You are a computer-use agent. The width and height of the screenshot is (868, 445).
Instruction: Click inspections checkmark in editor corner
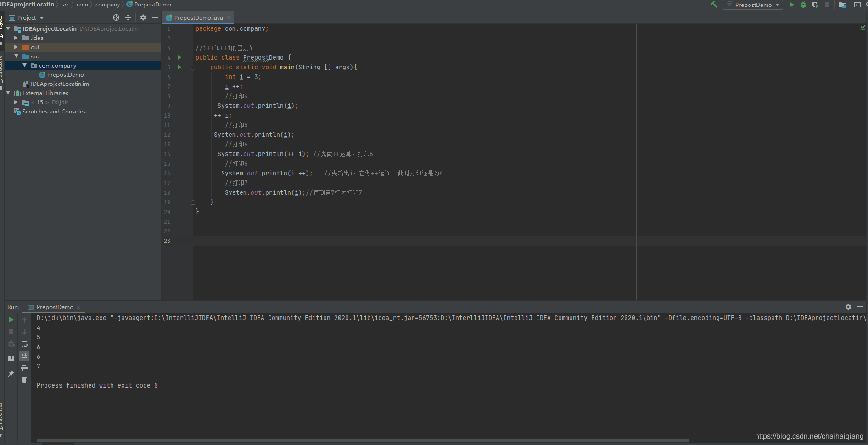click(x=862, y=28)
